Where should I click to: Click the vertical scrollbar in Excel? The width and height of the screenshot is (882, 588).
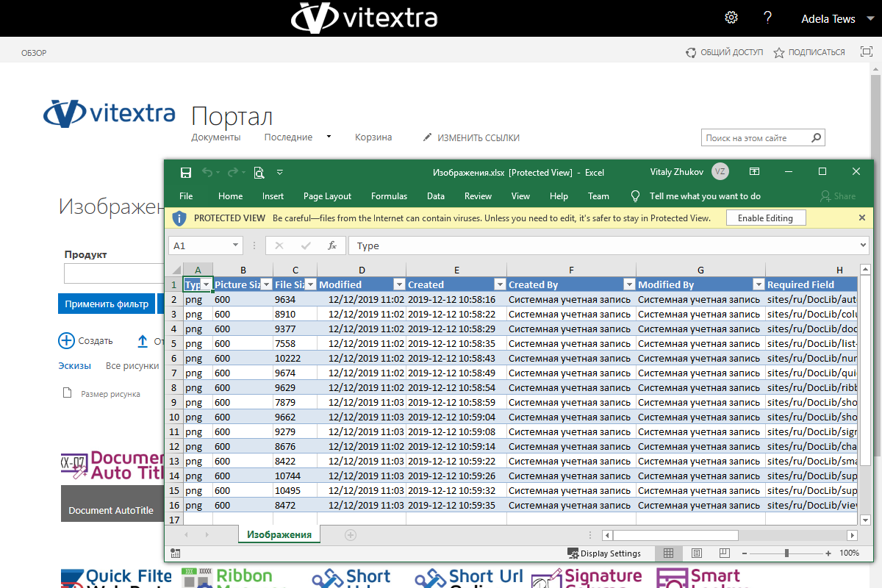865,370
